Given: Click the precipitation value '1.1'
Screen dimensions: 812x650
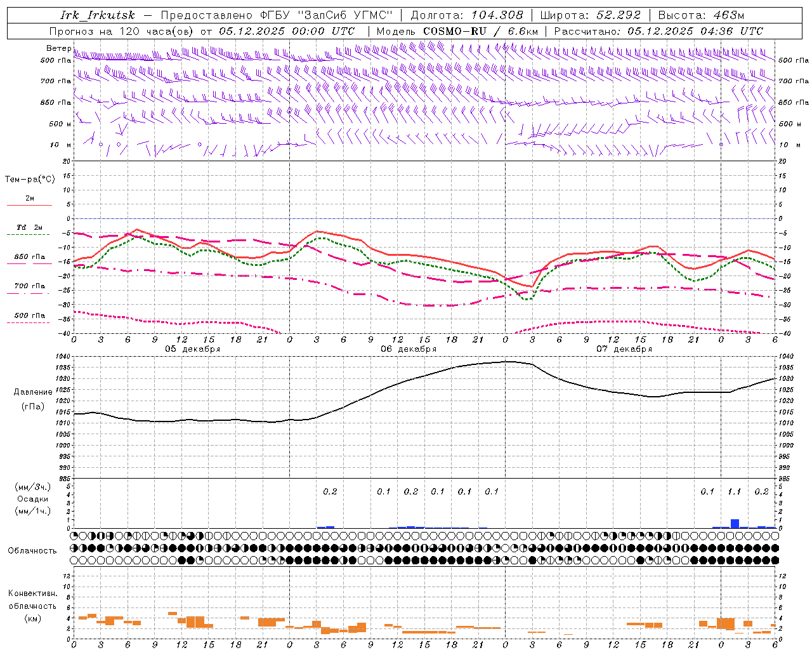Looking at the screenshot, I should click(x=734, y=491).
